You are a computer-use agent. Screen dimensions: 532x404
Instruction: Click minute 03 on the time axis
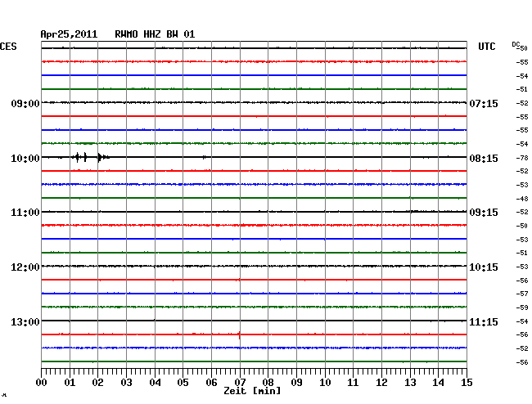[127, 383]
